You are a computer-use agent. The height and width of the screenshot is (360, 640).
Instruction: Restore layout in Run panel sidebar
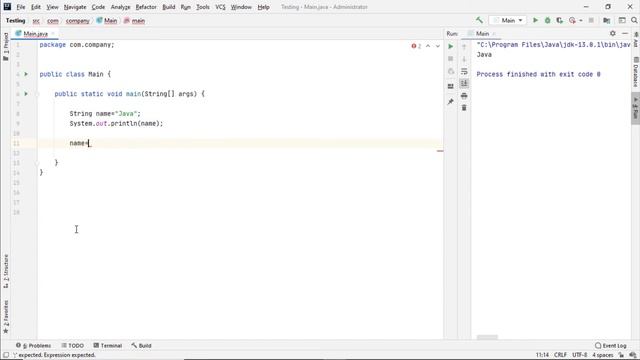pos(451,86)
